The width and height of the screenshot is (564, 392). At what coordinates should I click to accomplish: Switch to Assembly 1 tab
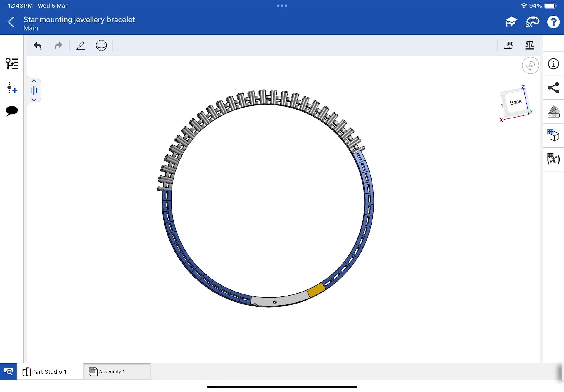click(112, 372)
